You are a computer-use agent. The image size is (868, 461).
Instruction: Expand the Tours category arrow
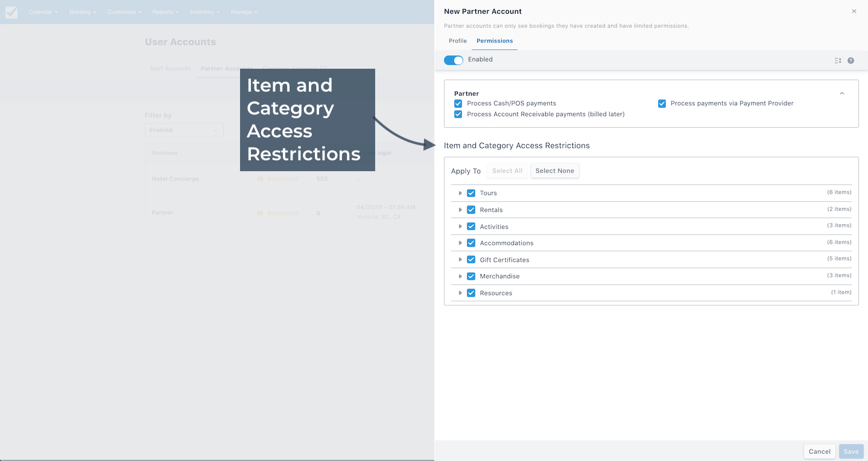(x=460, y=193)
